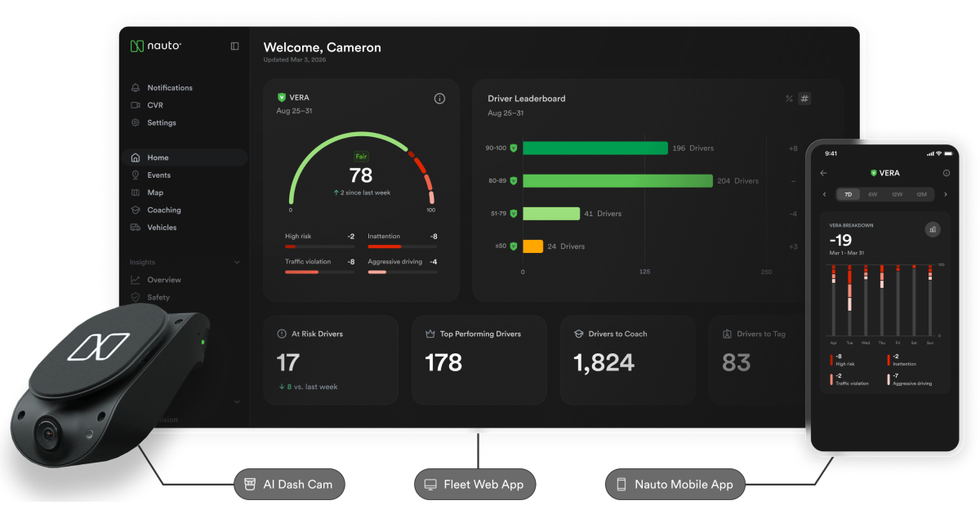Tap the mobile legend's High risk -8 entry

pyautogui.click(x=844, y=360)
